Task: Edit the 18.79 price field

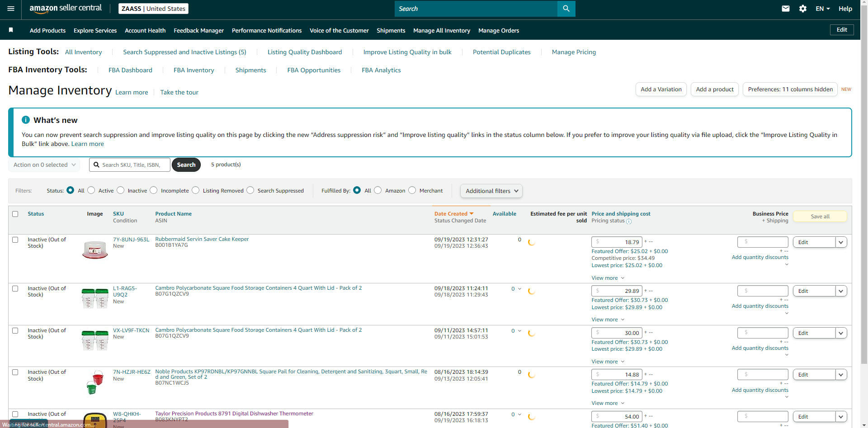Action: tap(617, 242)
